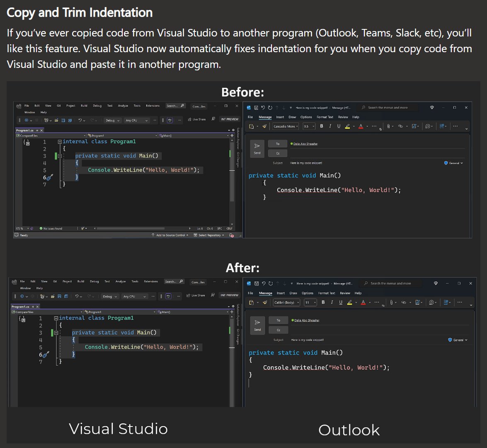Open 175 % zoom dropdown in Before Visual Studio
This screenshot has width=487, height=448.
[x=22, y=228]
